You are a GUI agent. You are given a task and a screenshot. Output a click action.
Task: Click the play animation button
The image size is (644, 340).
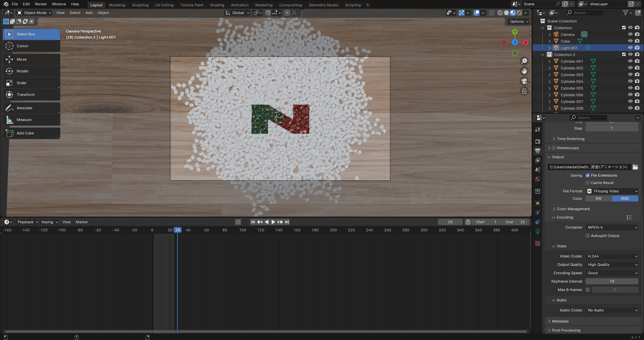[273, 222]
